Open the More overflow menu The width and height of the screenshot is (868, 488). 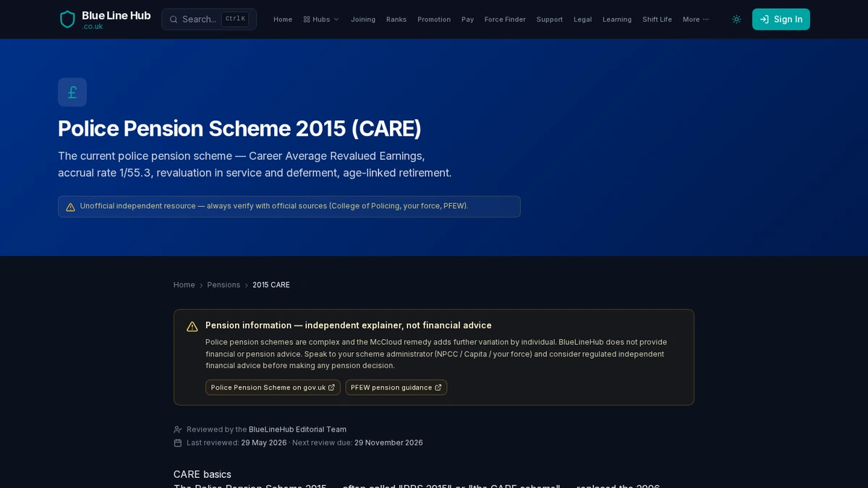coord(696,20)
